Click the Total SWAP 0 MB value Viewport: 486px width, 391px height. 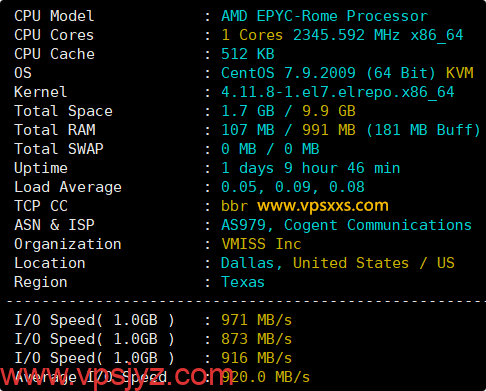tap(270, 149)
